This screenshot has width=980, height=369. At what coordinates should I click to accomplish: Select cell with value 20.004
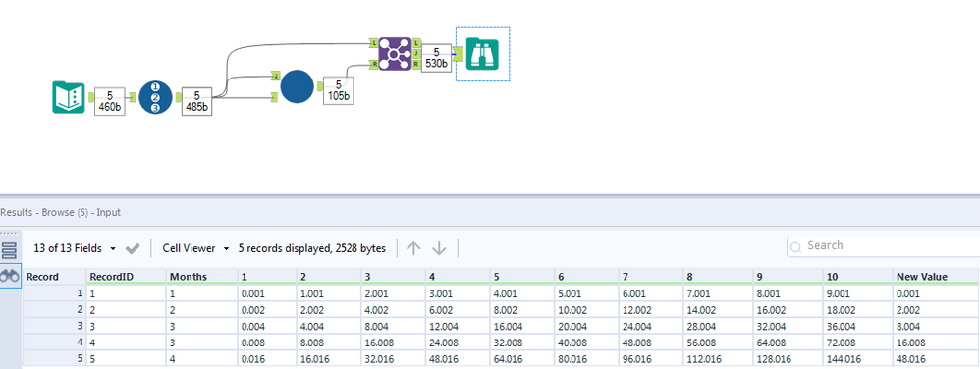pyautogui.click(x=585, y=326)
